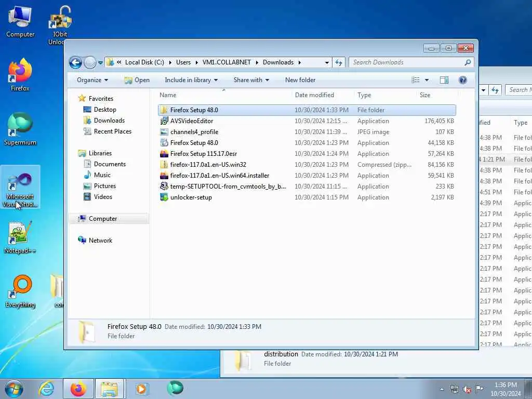Select the firefox-117.0a1.en-US.win32 zip file
The width and height of the screenshot is (532, 399).
click(x=307, y=165)
